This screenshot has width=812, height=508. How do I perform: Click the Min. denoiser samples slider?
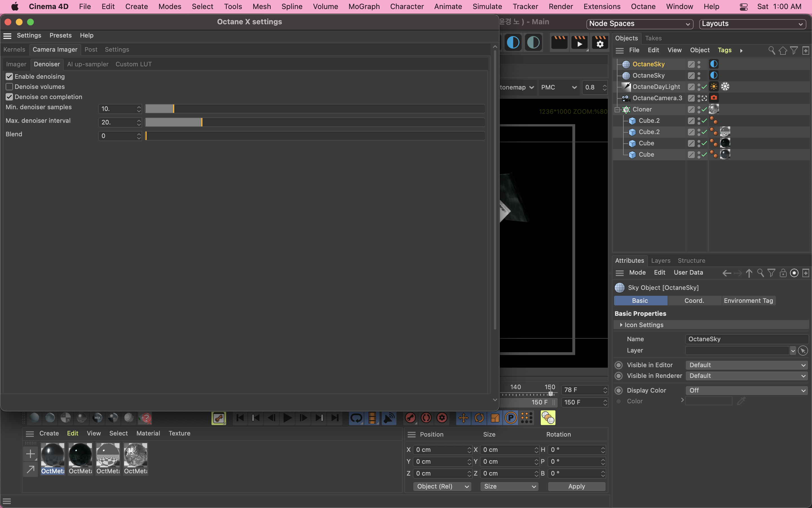(315, 109)
